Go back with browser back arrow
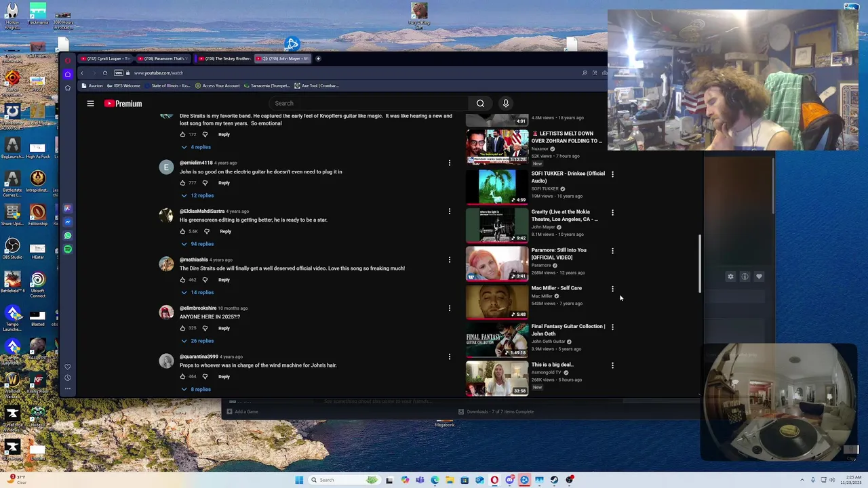868x488 pixels. 82,73
